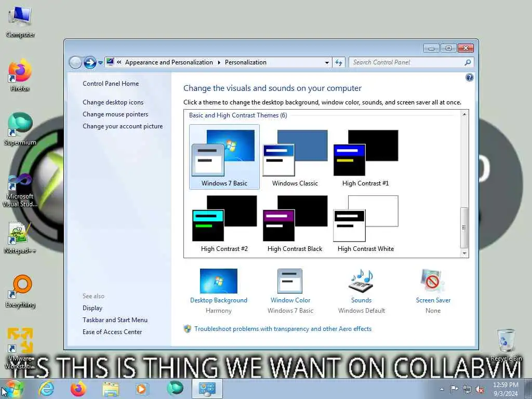Launch Notepad++ from the desktop
This screenshot has height=399, width=532.
(x=20, y=237)
